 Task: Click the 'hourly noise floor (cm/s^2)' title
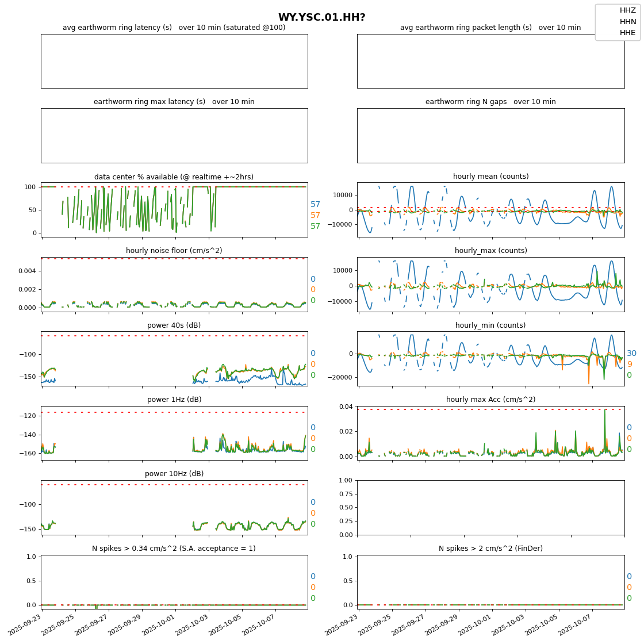pos(174,251)
